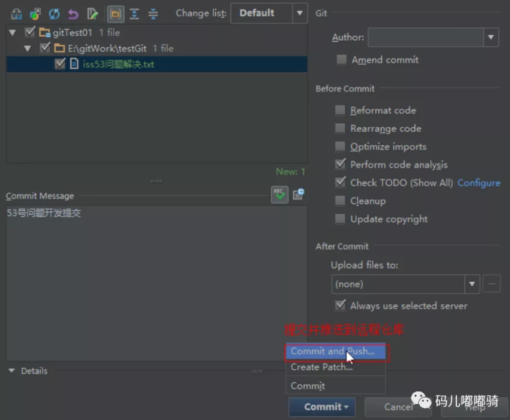Click the splitter grip beside Details
Viewport: 510px width, 420px height.
click(x=258, y=371)
